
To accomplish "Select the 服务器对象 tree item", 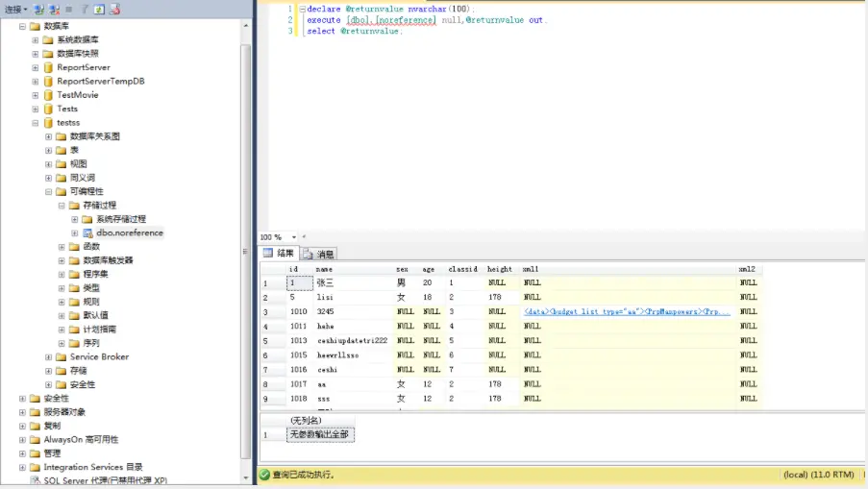I will click(64, 412).
